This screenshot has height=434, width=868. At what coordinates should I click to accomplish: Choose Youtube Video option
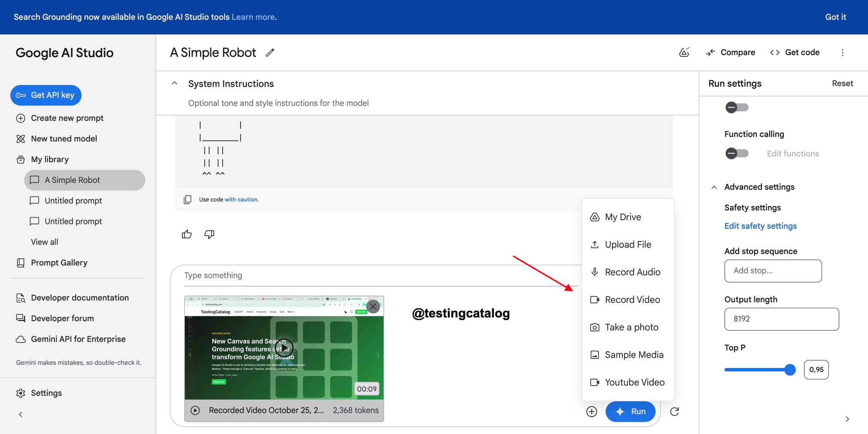(x=628, y=382)
